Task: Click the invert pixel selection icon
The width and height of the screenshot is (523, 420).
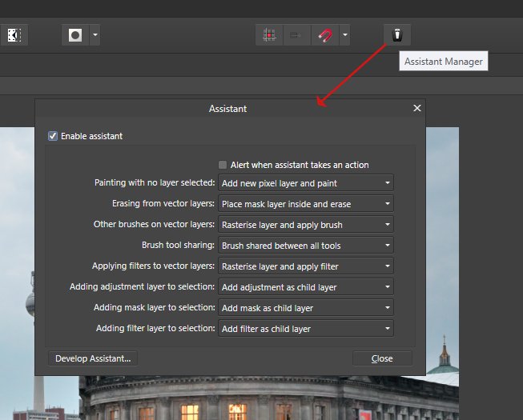Action: click(x=14, y=34)
